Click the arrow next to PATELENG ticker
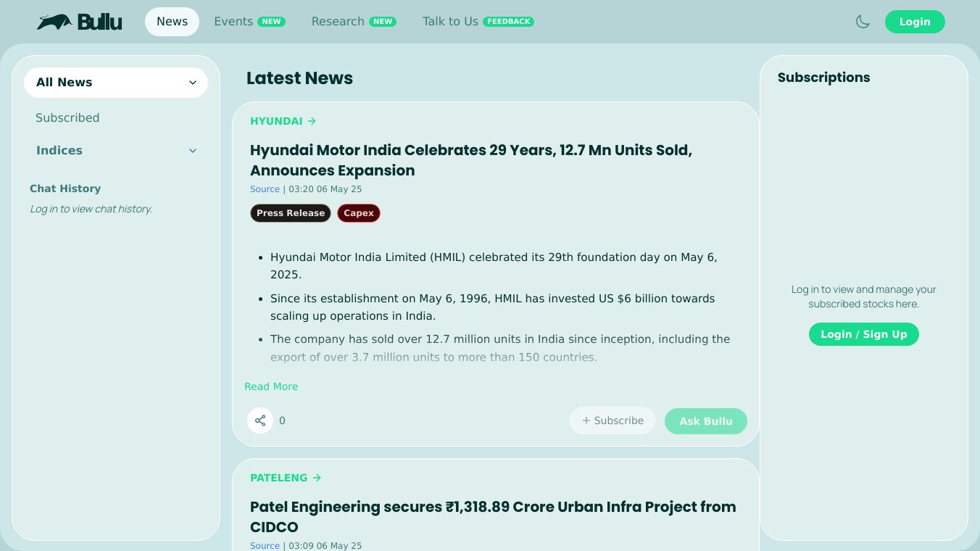 pos(316,478)
